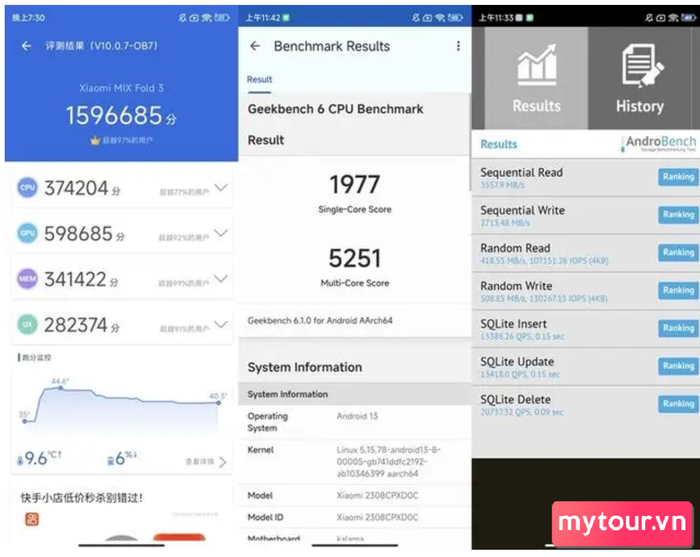700x557 pixels.
Task: Expand the CPU score 374204 row
Action: 221,187
